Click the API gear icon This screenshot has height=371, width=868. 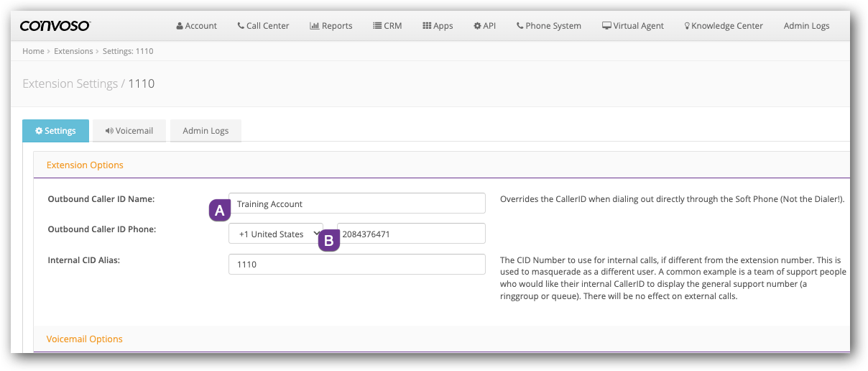(x=477, y=26)
